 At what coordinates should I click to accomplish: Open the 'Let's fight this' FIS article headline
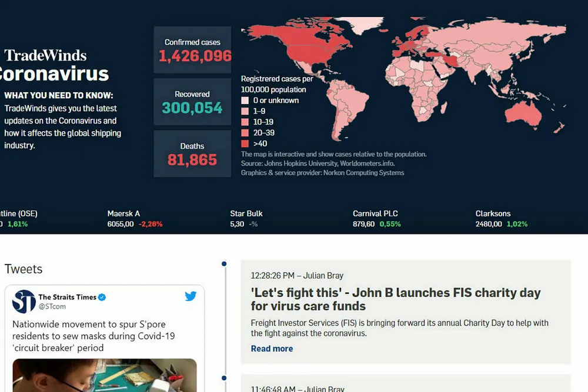coord(395,299)
